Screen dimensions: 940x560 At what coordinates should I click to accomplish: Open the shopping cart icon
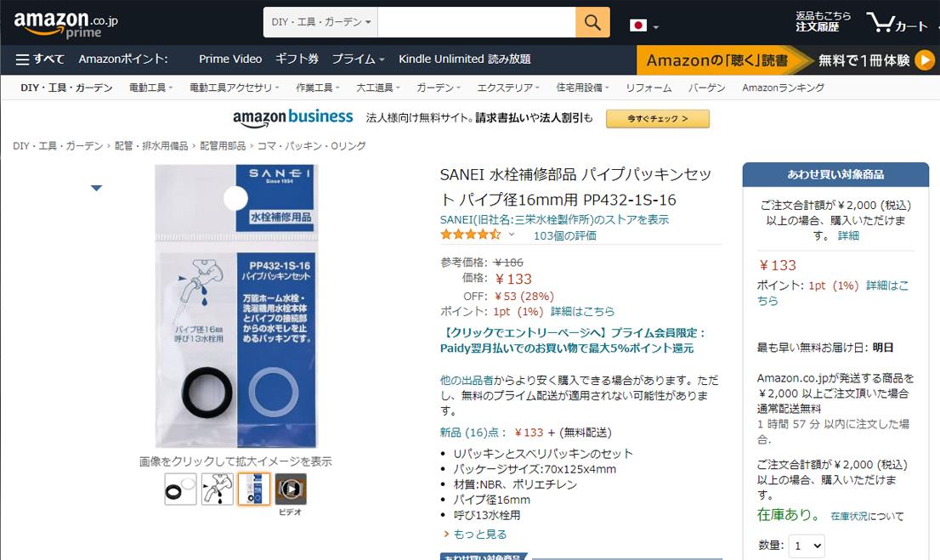897,23
